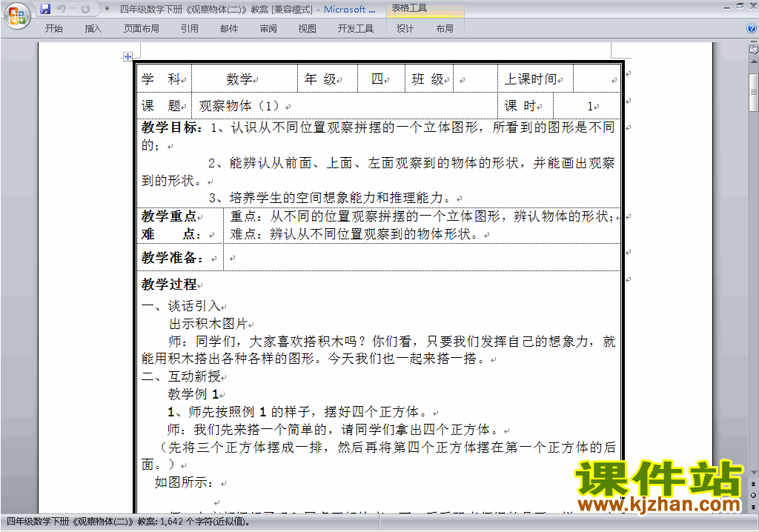
Task: Expand Customize Quick Access Toolbar dropdown
Action: [107, 9]
